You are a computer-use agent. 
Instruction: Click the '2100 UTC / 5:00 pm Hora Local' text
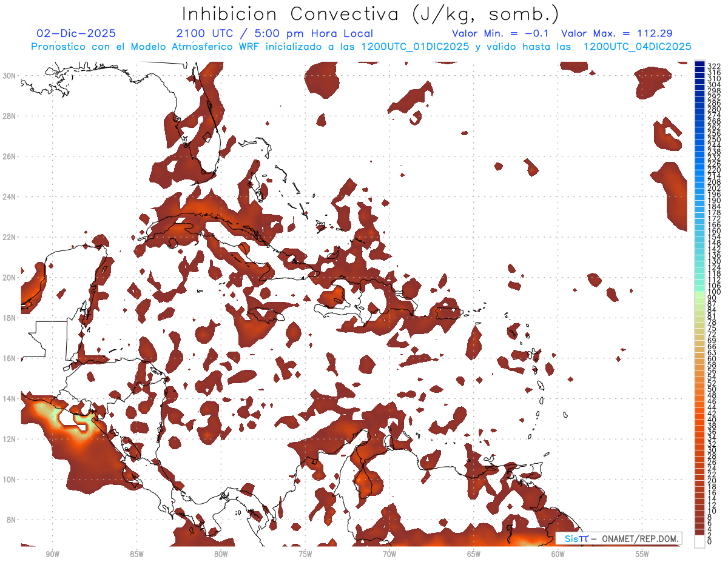tap(274, 33)
